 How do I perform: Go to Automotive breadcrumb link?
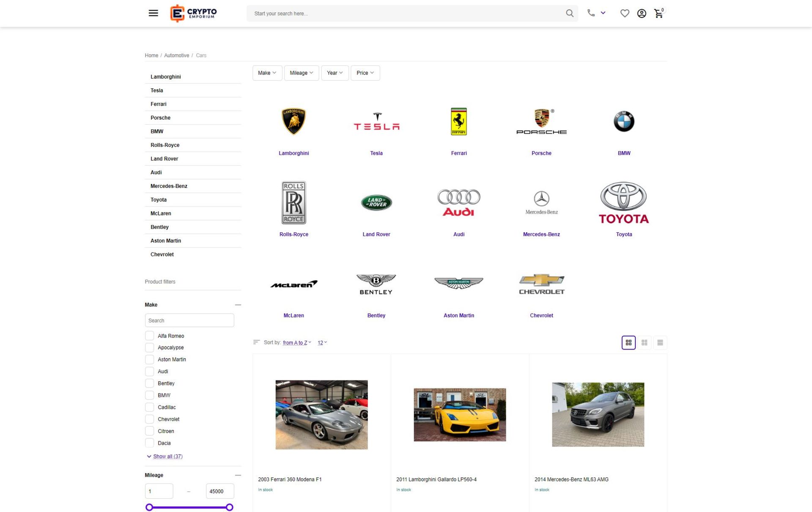click(x=176, y=55)
